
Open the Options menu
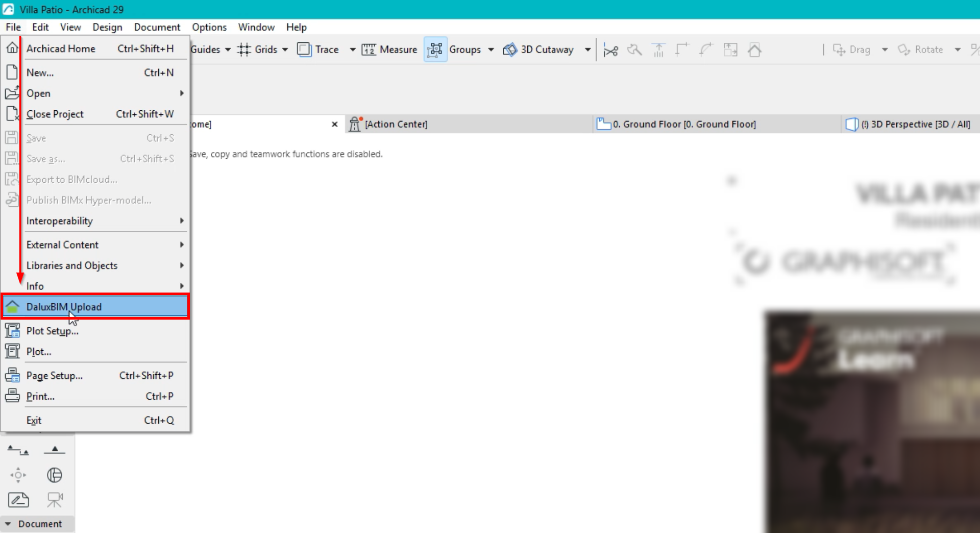pos(209,27)
